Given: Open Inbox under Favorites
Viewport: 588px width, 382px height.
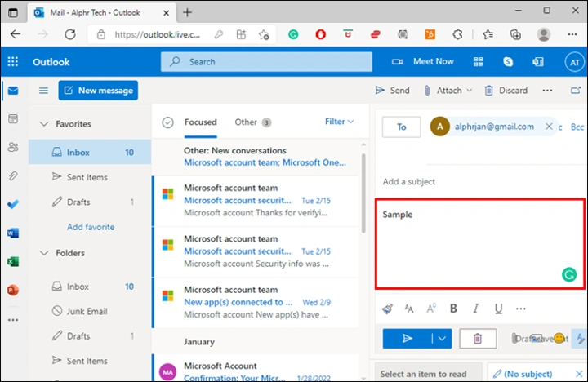Looking at the screenshot, I should (90, 152).
